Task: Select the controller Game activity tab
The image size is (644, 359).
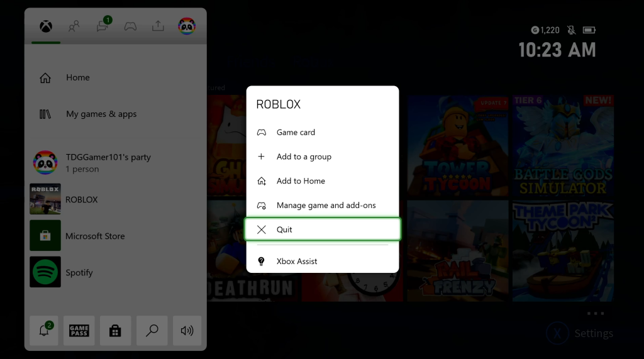Action: pyautogui.click(x=130, y=26)
